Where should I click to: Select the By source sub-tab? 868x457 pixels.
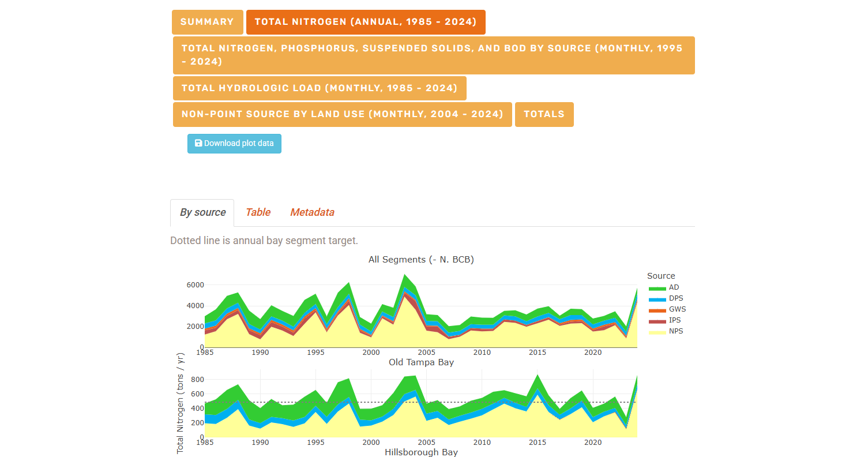(x=202, y=212)
